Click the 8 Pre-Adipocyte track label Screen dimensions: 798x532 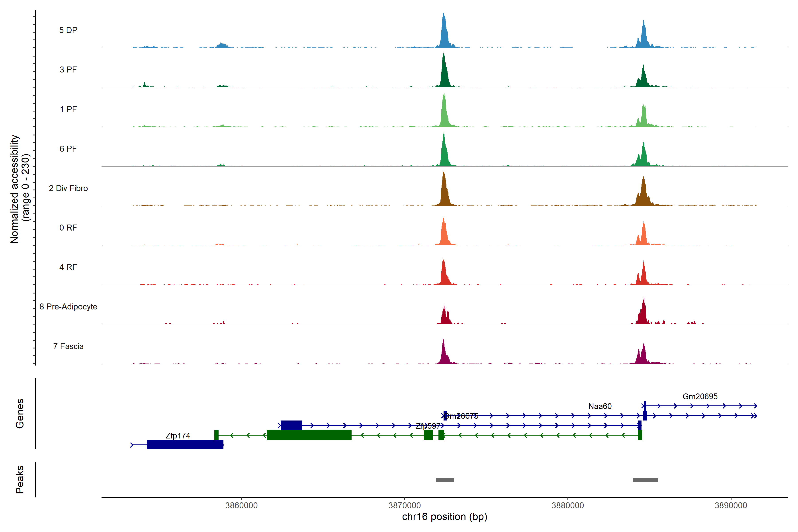[68, 307]
